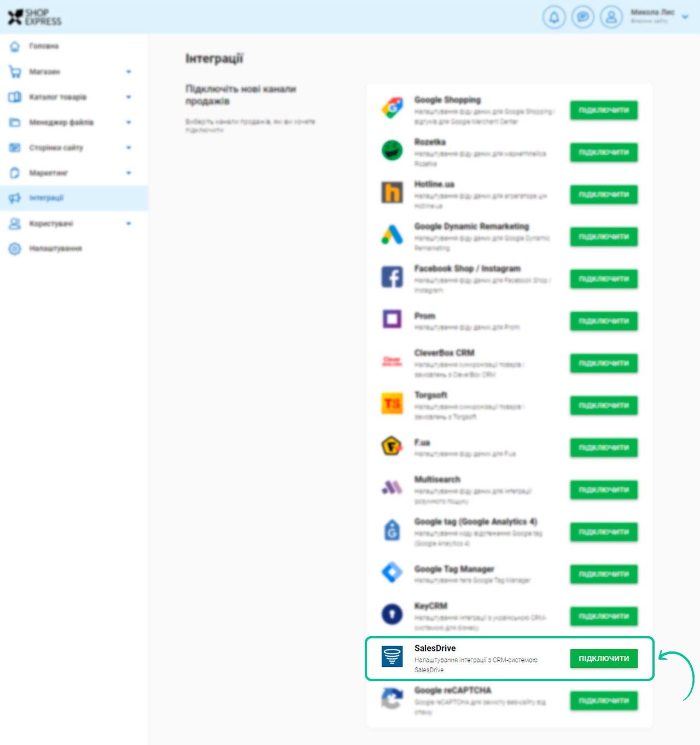Connect the Torgsoft integration

tap(604, 405)
